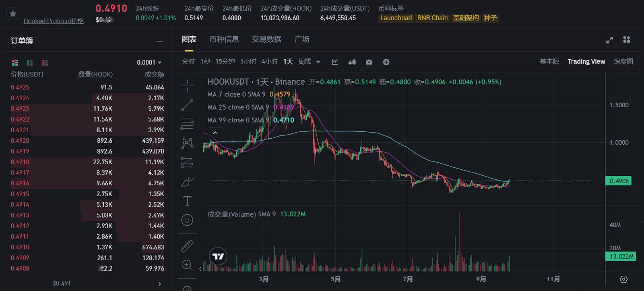Open Hooked Protocol价格 link
Screen dimensions: 644x291
[54, 21]
